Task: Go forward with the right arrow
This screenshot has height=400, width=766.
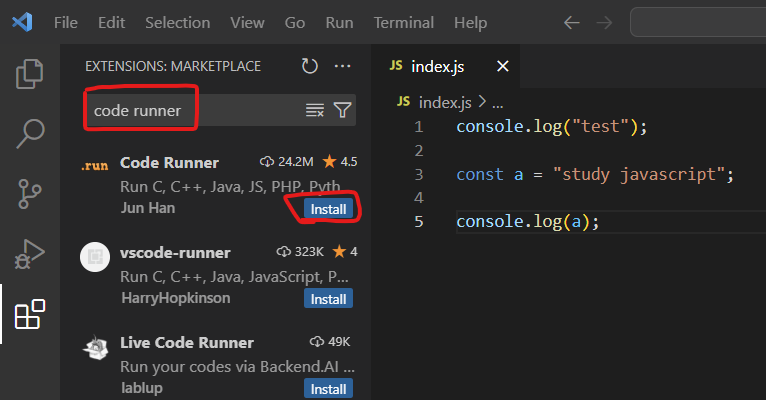Action: [x=604, y=22]
